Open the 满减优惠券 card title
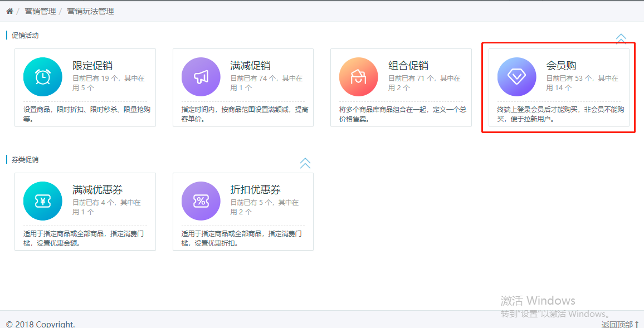 pos(97,190)
